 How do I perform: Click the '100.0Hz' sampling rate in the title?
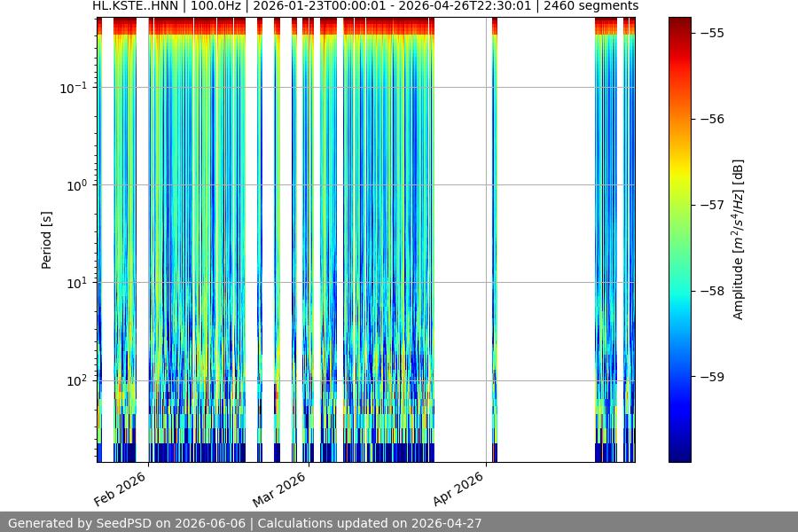(215, 6)
